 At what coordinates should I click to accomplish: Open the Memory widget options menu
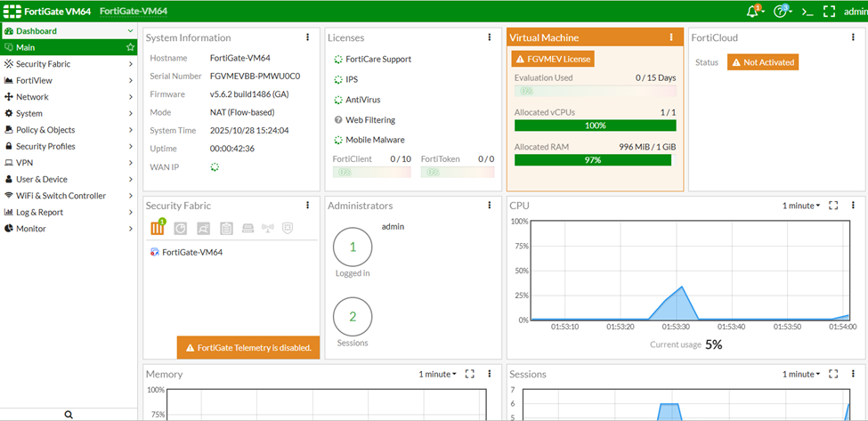coord(490,374)
